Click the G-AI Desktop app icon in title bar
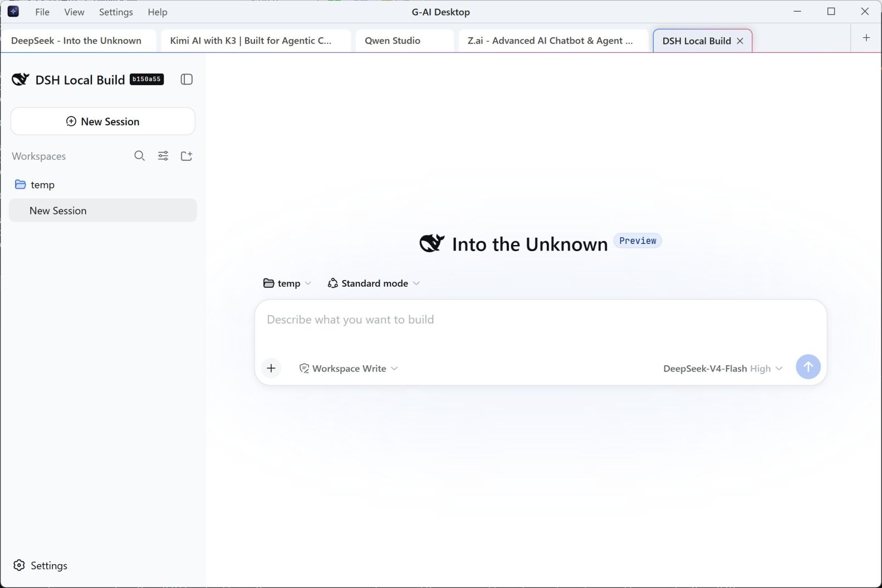The width and height of the screenshot is (882, 588). [x=13, y=12]
